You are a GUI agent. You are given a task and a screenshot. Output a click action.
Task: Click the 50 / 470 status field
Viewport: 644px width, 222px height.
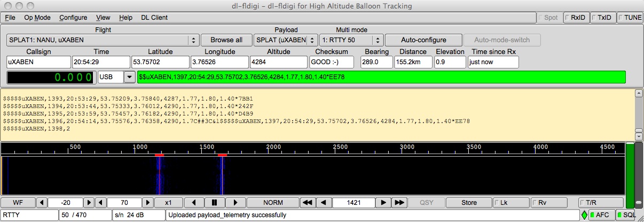click(85, 215)
